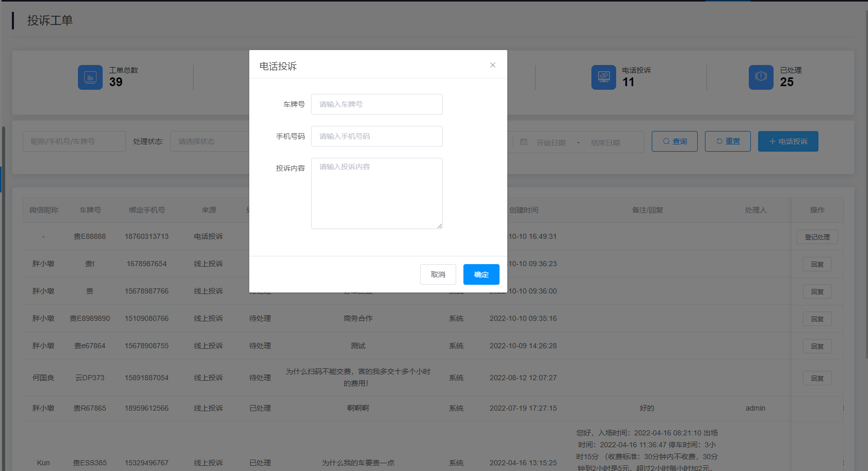Click 回复 for 何国良's complaint row
868x471 pixels.
coord(817,378)
